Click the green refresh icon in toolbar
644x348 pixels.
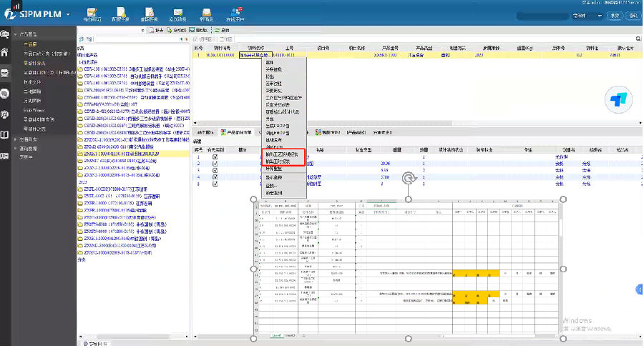[218, 31]
